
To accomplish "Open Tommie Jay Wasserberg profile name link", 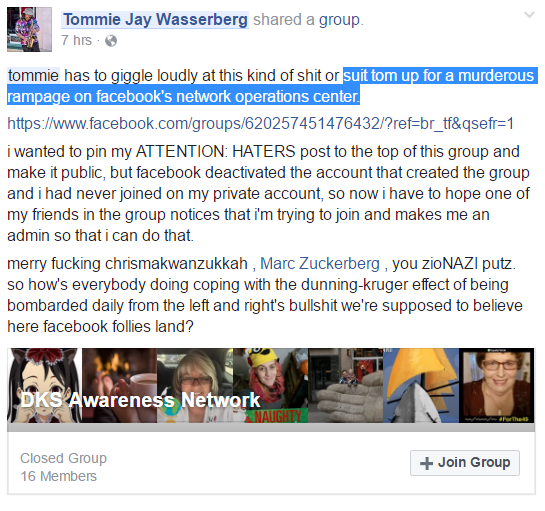I will pos(155,19).
